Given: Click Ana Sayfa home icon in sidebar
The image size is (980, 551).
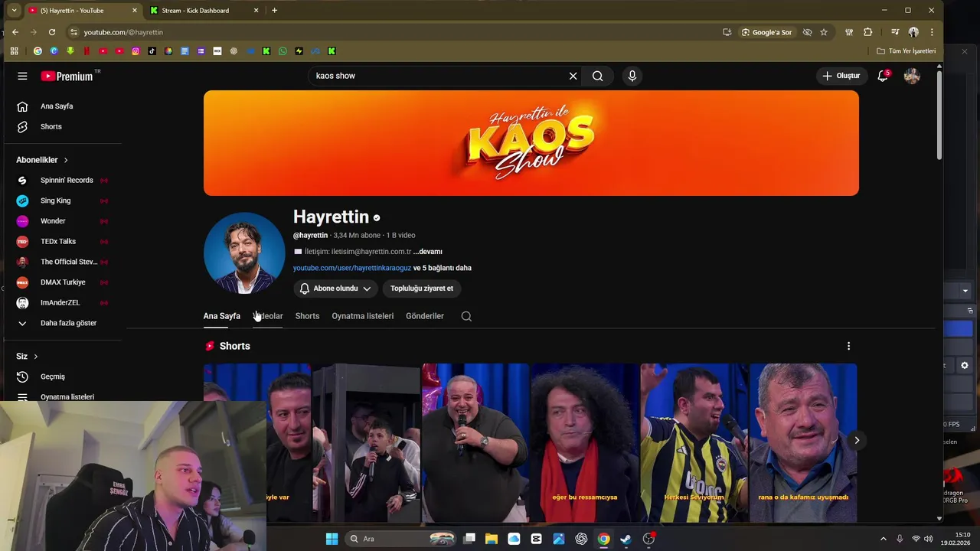Looking at the screenshot, I should 22,106.
